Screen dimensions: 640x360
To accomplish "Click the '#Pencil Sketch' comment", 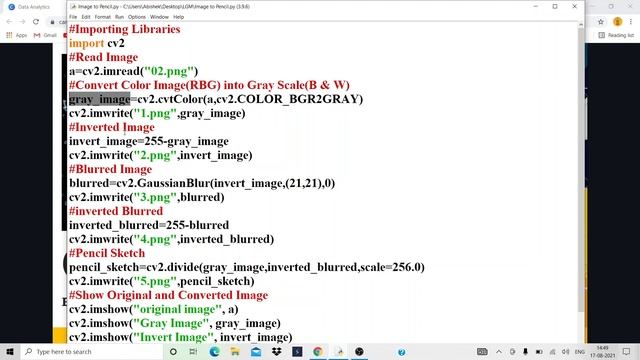I will 107,253.
